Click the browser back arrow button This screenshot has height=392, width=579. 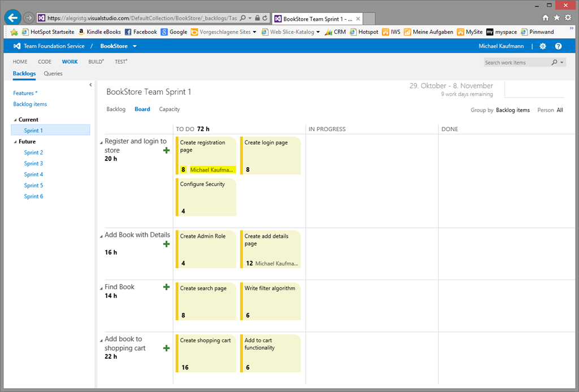12,18
